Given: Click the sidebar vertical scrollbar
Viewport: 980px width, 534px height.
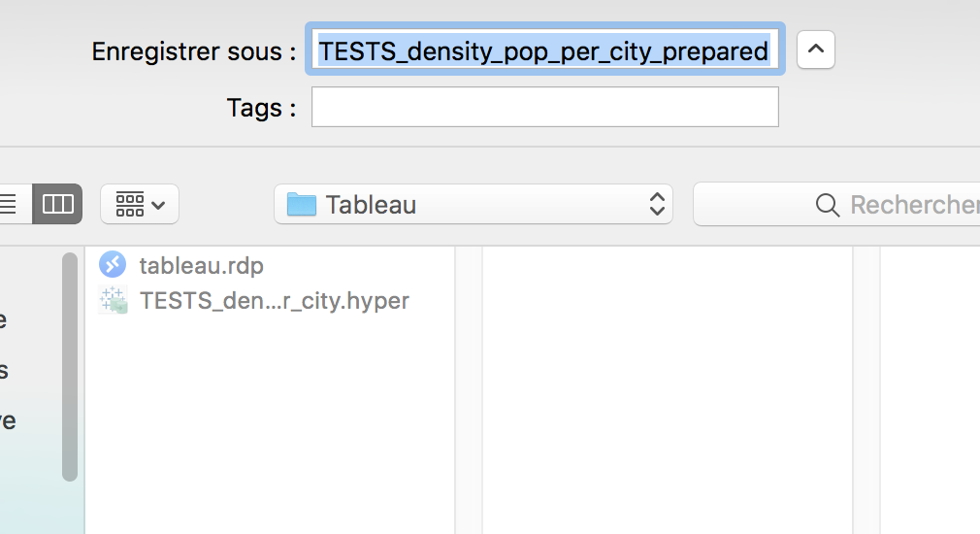Looking at the screenshot, I should point(70,366).
